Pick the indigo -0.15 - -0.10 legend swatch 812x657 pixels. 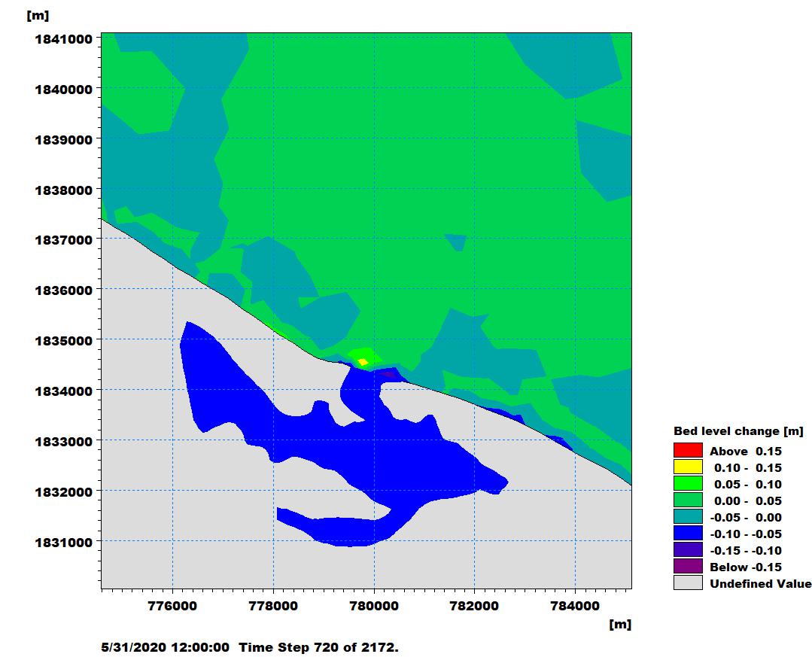(x=688, y=550)
